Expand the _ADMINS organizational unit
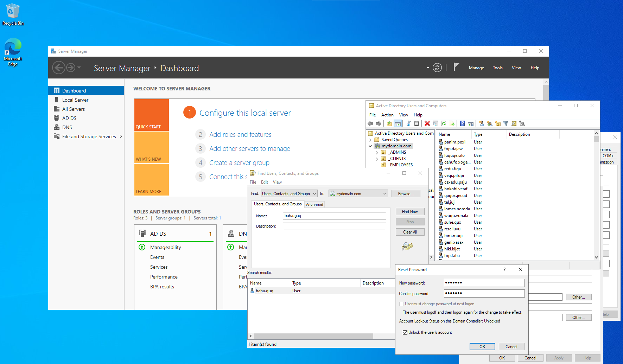 click(377, 152)
